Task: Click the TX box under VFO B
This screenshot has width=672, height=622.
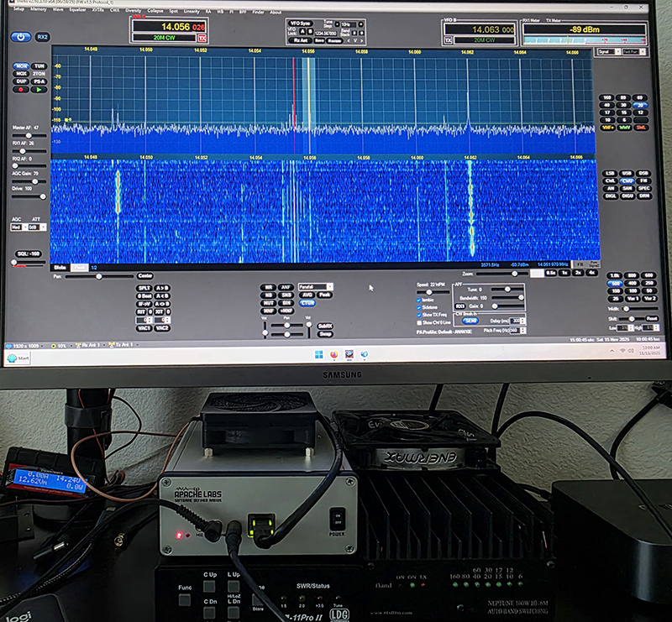Action: click(449, 39)
